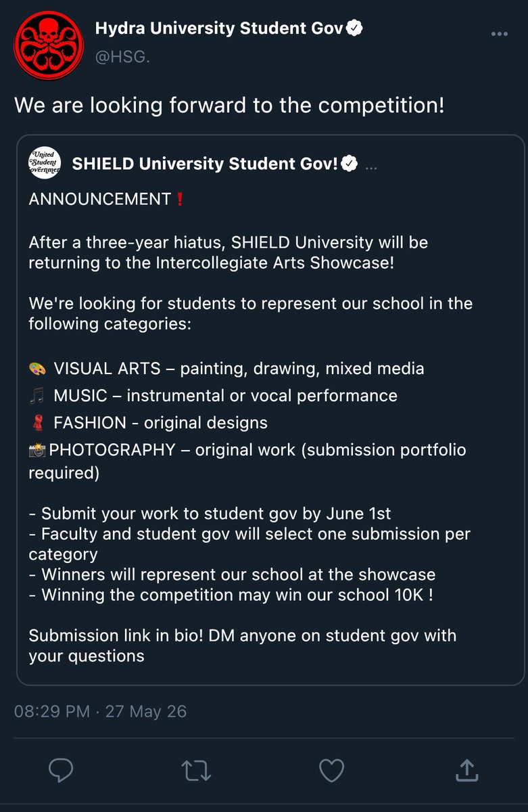The image size is (528, 812).
Task: Open the ellipsis beside SHIELD Student Gov
Action: pos(371,166)
